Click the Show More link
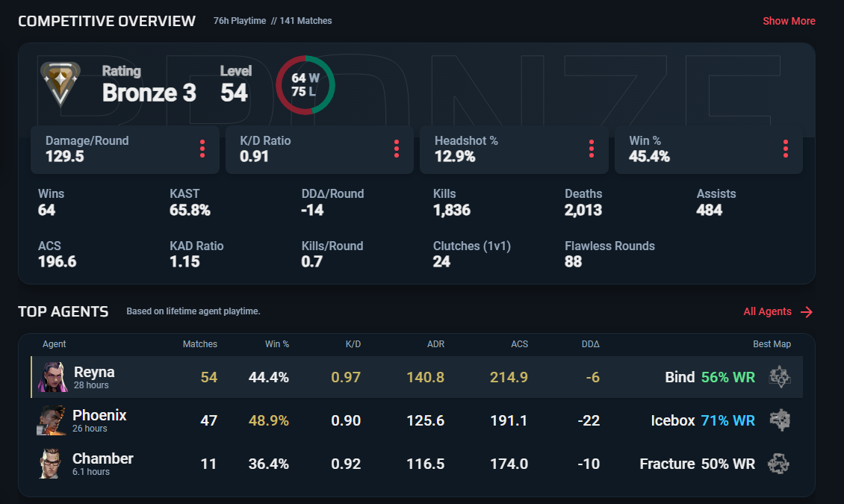Screen dimensions: 844x504 (789, 21)
